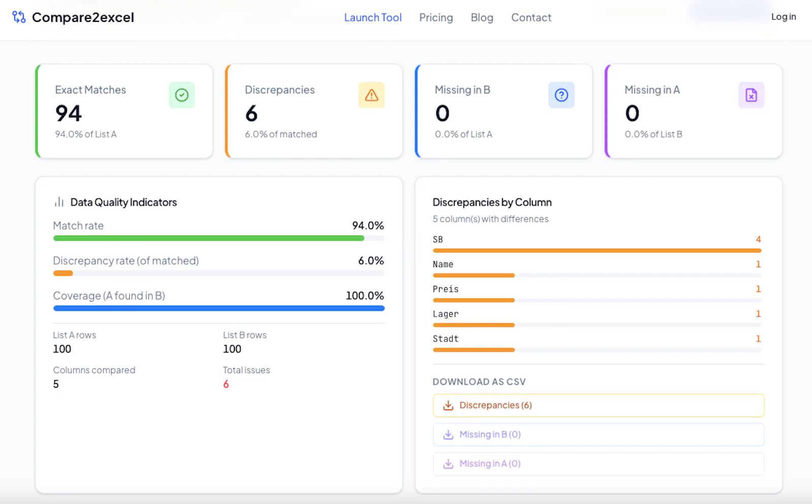812x504 pixels.
Task: Click the Preis column discrepancy bar
Action: tap(473, 300)
